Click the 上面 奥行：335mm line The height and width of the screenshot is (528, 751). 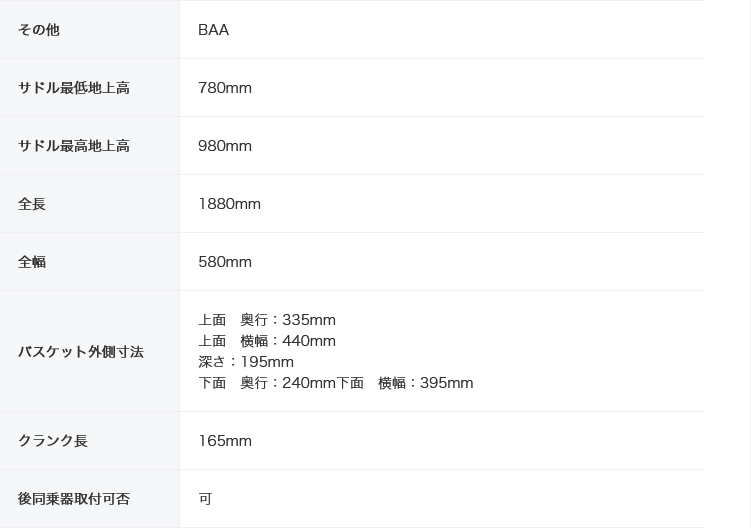[267, 320]
